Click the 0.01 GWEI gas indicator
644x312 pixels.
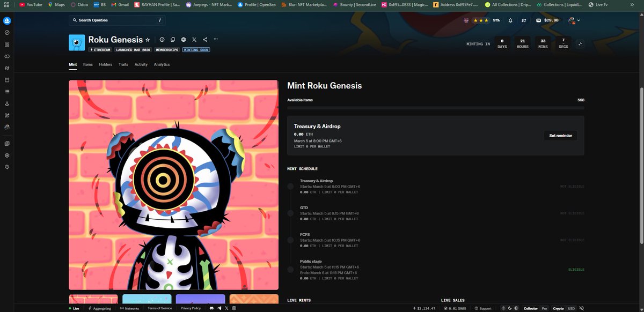click(455, 308)
